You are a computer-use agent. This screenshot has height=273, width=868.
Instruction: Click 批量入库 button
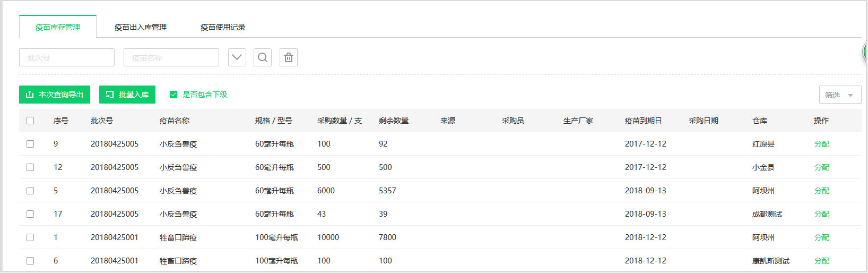[x=127, y=95]
